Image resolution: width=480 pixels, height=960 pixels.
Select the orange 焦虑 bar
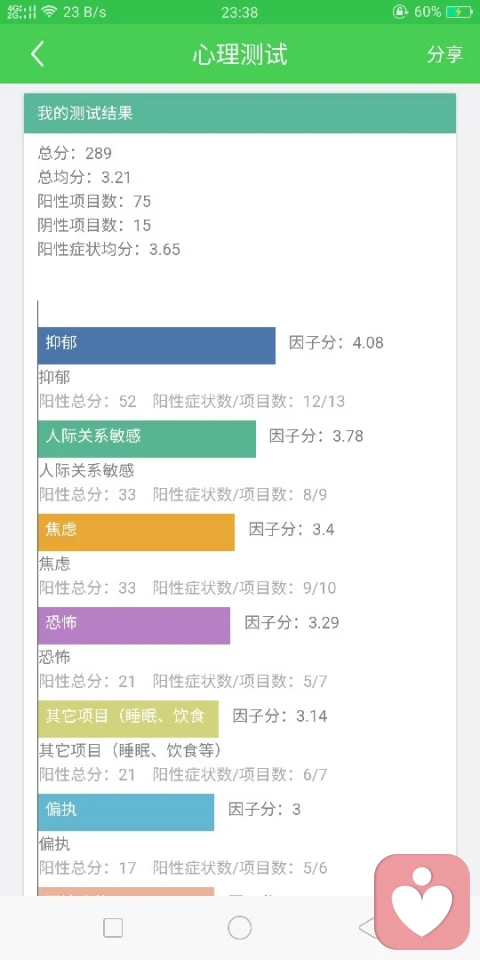(x=137, y=532)
